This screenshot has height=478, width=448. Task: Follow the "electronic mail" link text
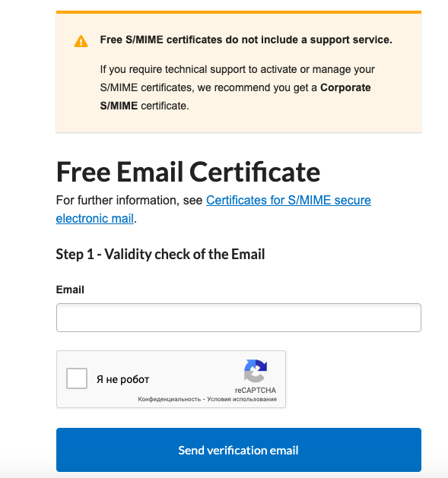pos(95,219)
